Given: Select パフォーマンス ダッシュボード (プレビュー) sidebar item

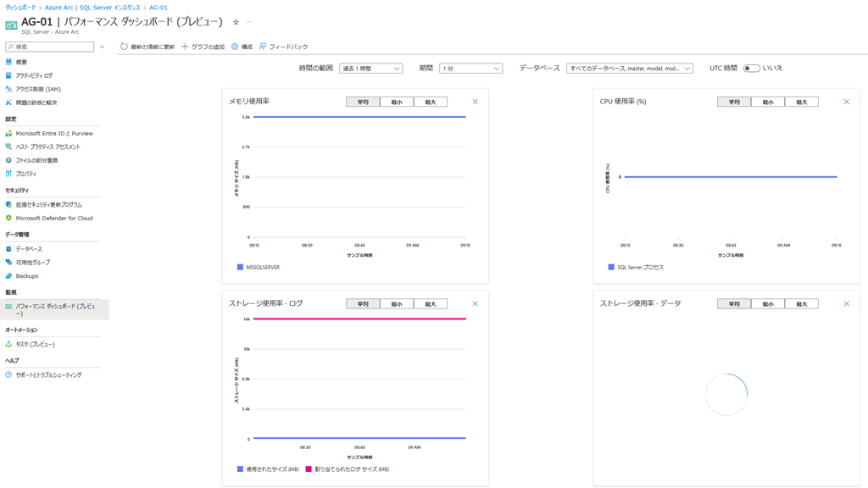Looking at the screenshot, I should (54, 309).
